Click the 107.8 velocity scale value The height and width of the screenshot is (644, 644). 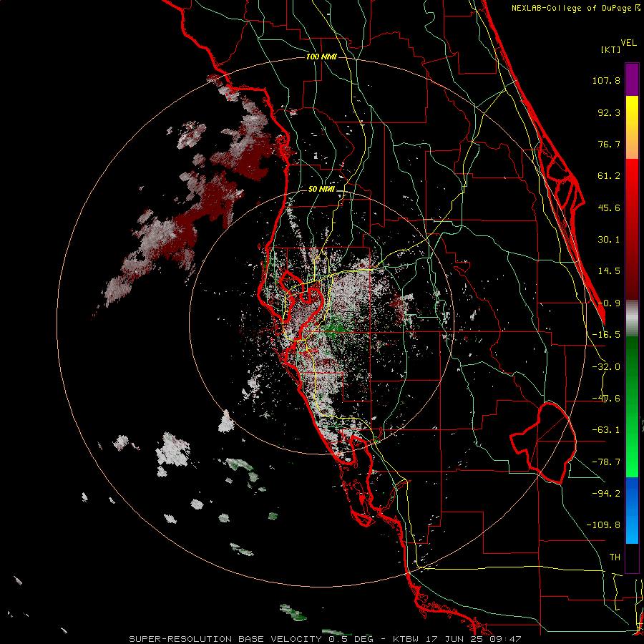(606, 80)
